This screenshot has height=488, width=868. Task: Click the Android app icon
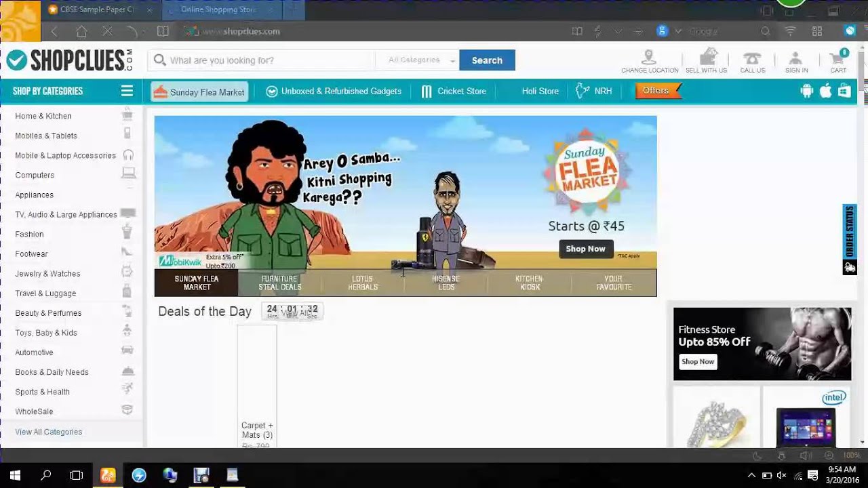tap(806, 91)
